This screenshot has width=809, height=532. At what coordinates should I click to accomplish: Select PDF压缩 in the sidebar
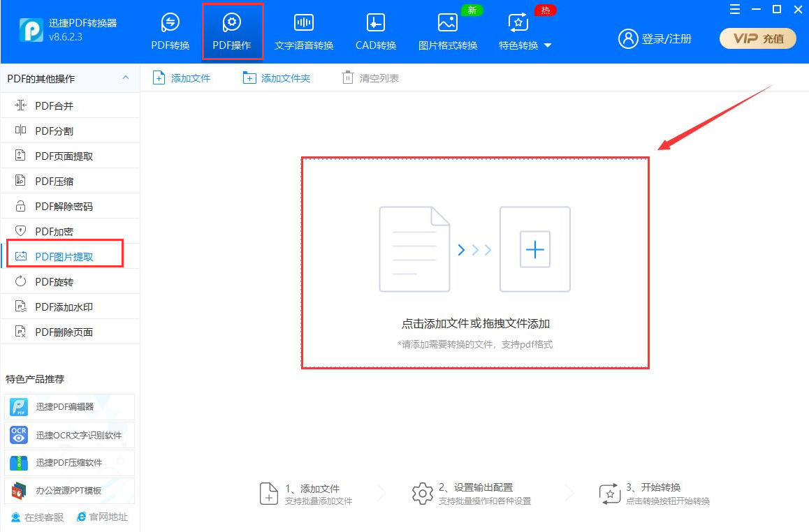(x=70, y=182)
